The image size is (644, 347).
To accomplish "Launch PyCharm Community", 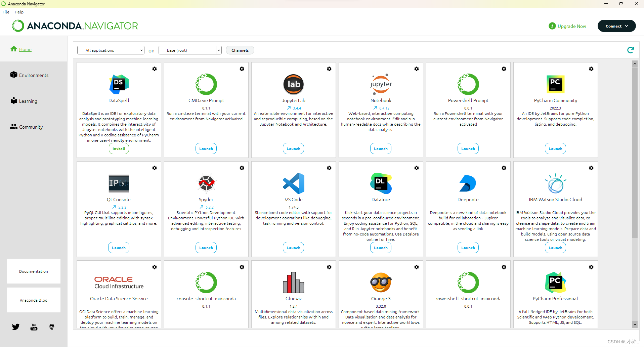I will (x=555, y=148).
